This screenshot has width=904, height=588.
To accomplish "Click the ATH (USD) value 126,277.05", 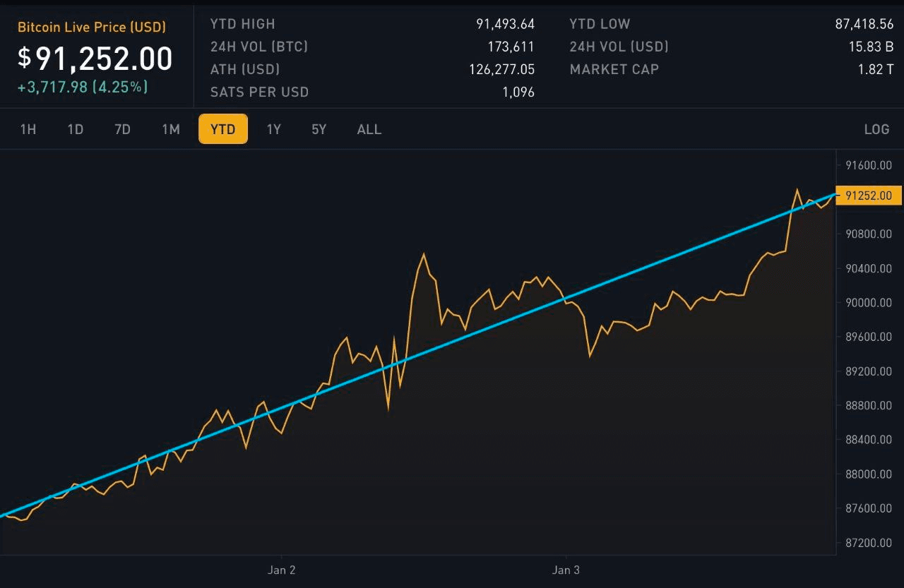I will (x=501, y=69).
